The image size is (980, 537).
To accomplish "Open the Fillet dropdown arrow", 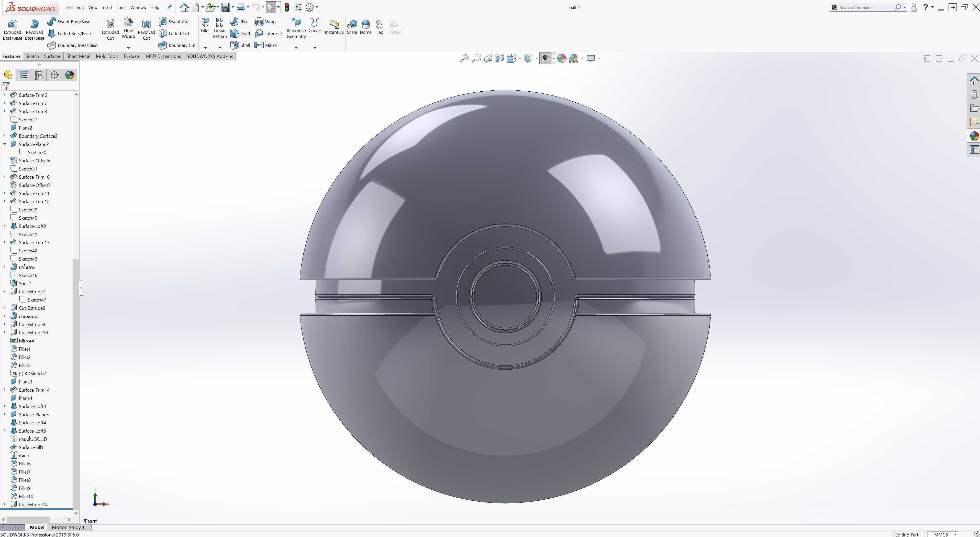I will [x=205, y=48].
